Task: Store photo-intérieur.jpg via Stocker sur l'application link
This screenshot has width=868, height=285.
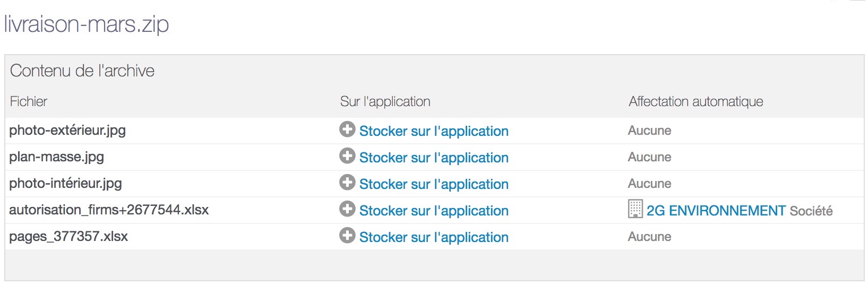Action: 434,184
